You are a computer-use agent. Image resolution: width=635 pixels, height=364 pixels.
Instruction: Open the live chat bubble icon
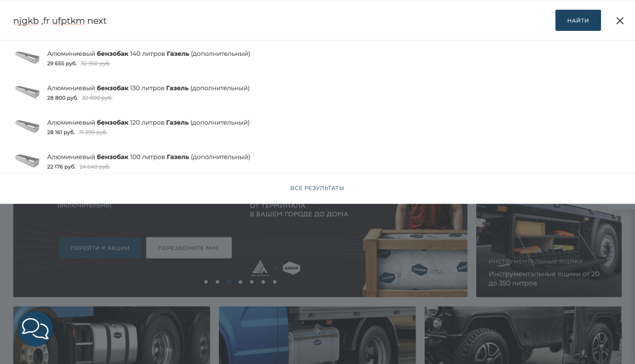pyautogui.click(x=35, y=328)
